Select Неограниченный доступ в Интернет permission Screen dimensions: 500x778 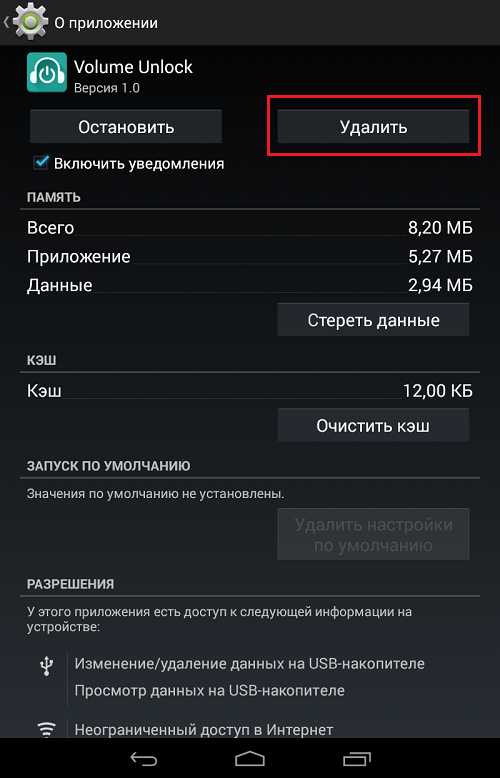click(204, 730)
